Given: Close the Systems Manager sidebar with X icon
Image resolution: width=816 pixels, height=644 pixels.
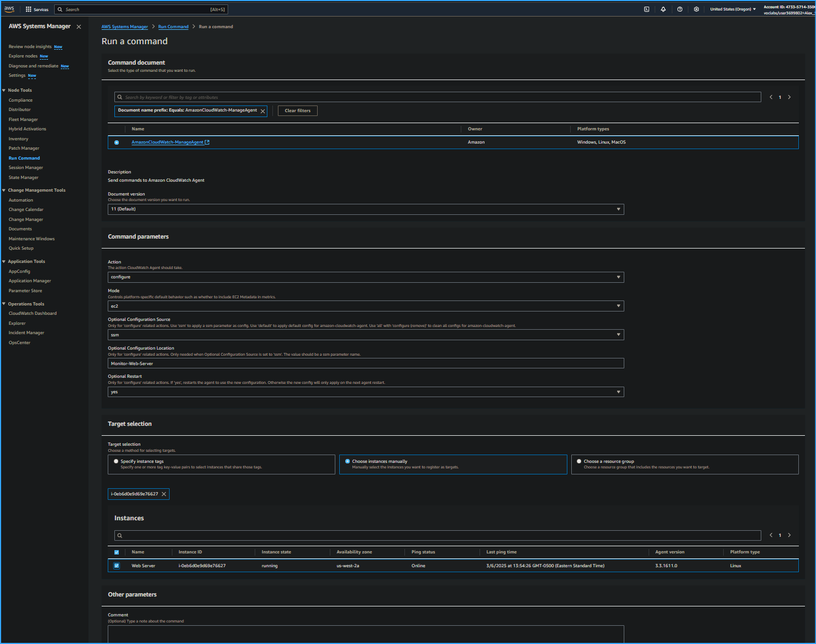Looking at the screenshot, I should tap(78, 26).
